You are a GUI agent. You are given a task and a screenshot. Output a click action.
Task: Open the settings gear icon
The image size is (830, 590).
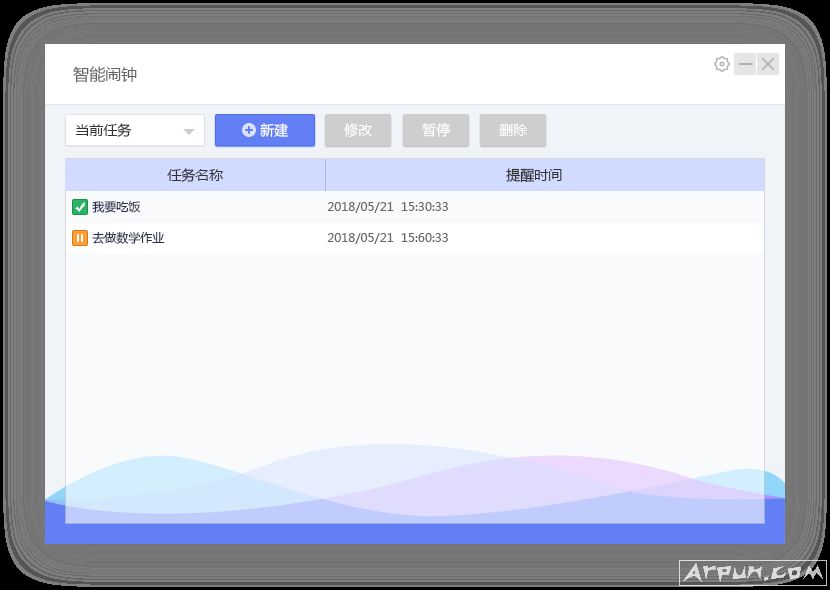pyautogui.click(x=721, y=63)
